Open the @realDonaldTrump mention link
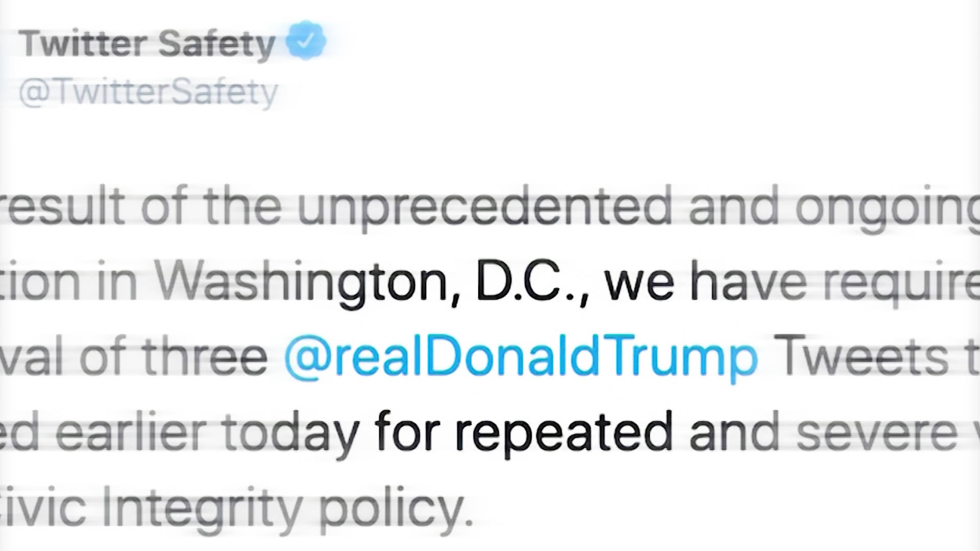980x551 pixels. coord(521,356)
